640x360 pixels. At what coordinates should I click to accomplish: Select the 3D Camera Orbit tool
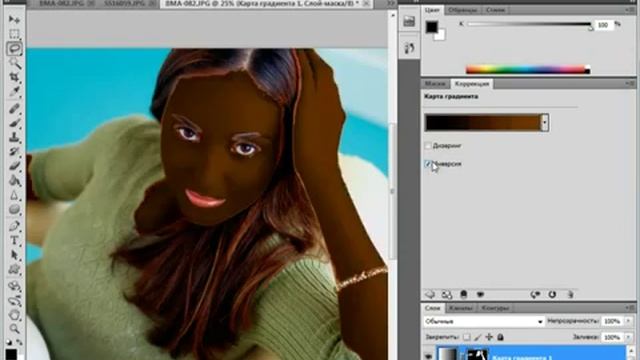(x=14, y=300)
